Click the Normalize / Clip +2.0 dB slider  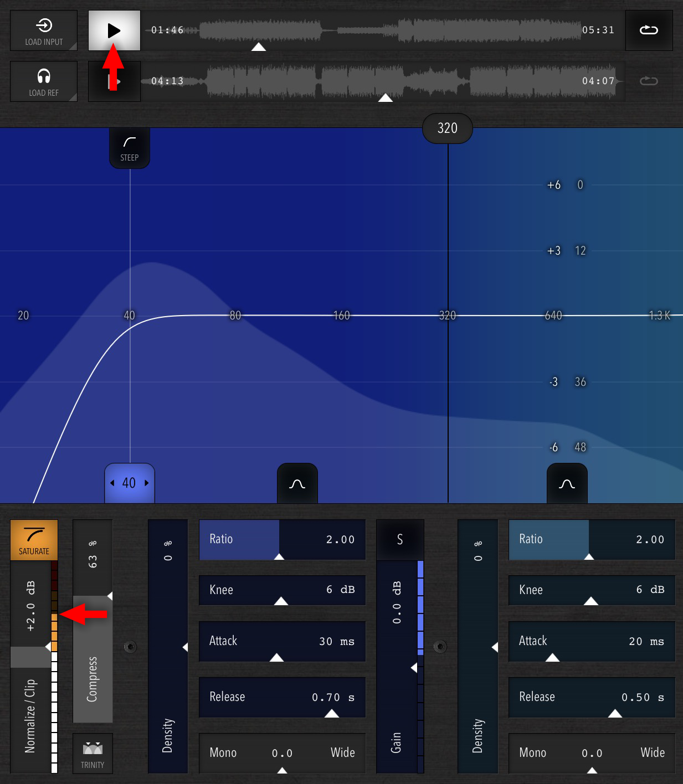coord(30,667)
